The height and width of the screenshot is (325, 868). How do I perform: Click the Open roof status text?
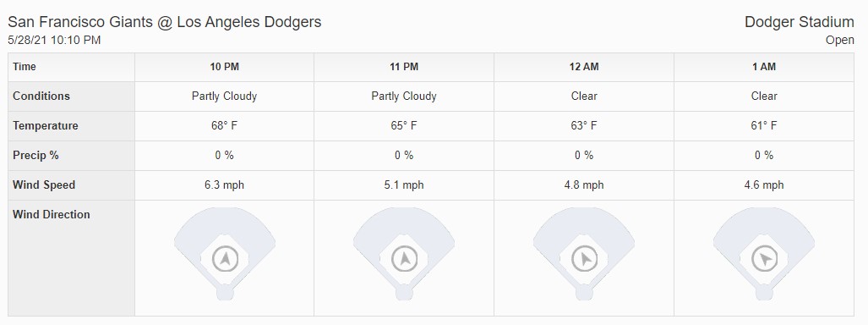pyautogui.click(x=840, y=41)
